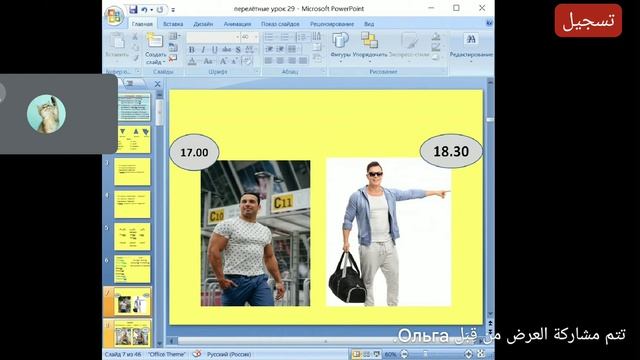Screen dimensions: 640x360
Task: Align text left
Action: (x=269, y=61)
